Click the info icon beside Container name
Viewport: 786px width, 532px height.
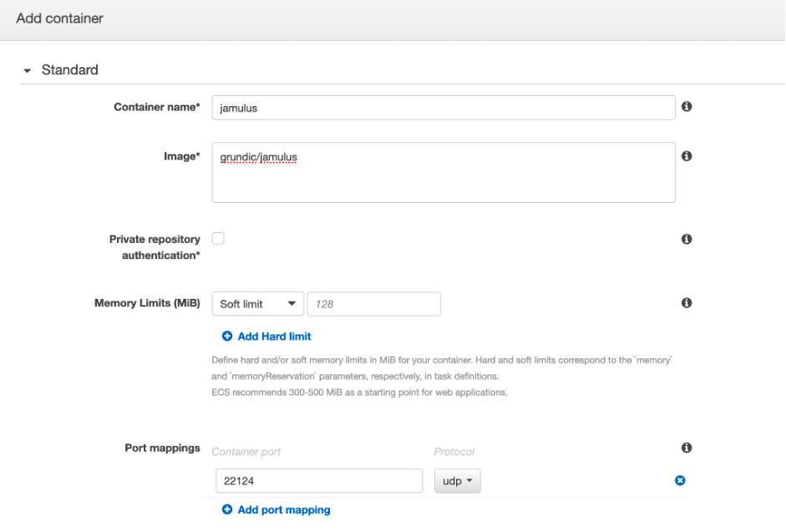(x=687, y=107)
